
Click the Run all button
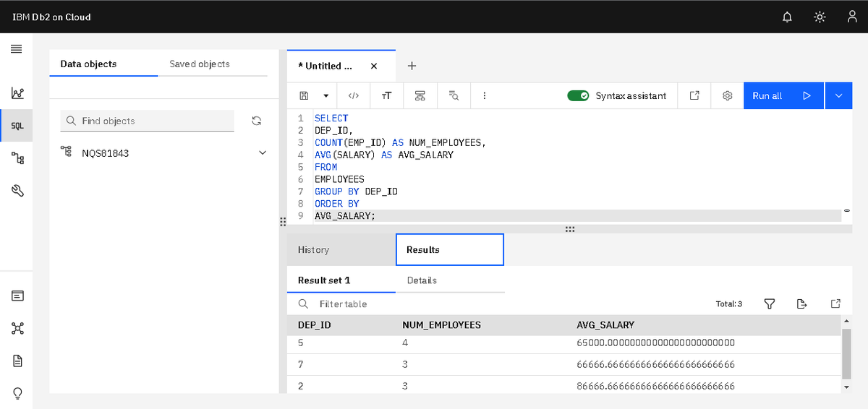pos(783,95)
